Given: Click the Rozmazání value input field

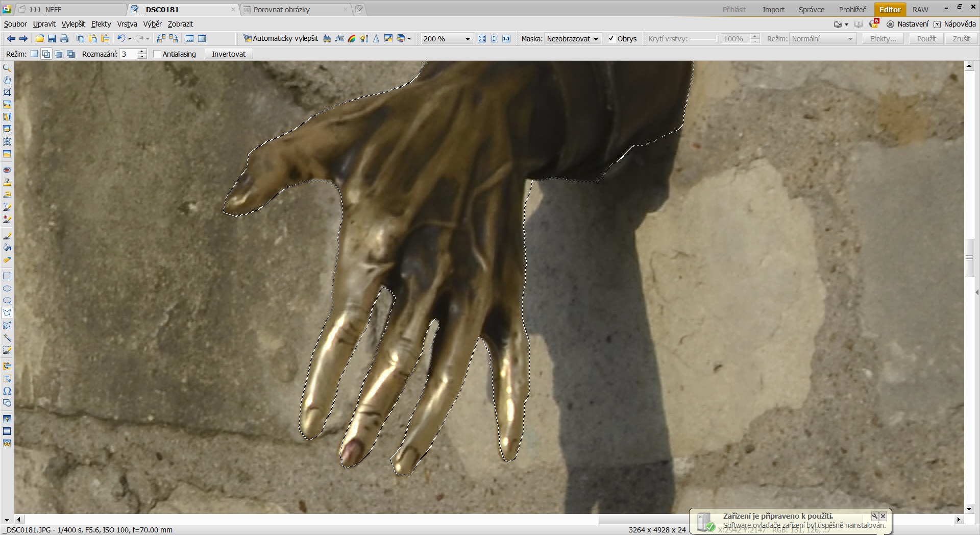Looking at the screenshot, I should pyautogui.click(x=129, y=54).
